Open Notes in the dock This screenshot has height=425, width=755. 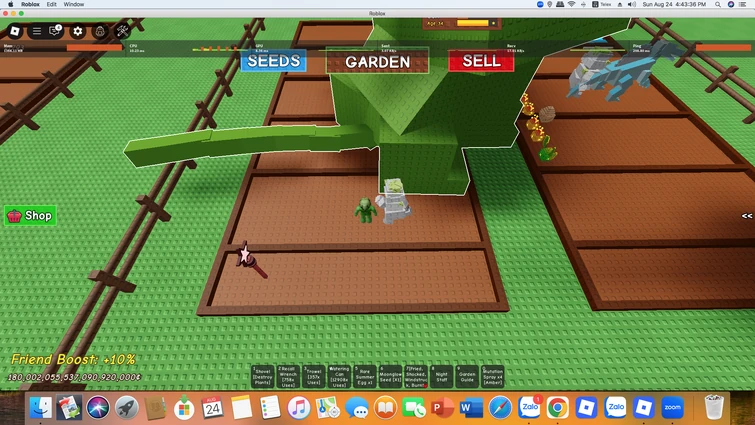coord(241,408)
